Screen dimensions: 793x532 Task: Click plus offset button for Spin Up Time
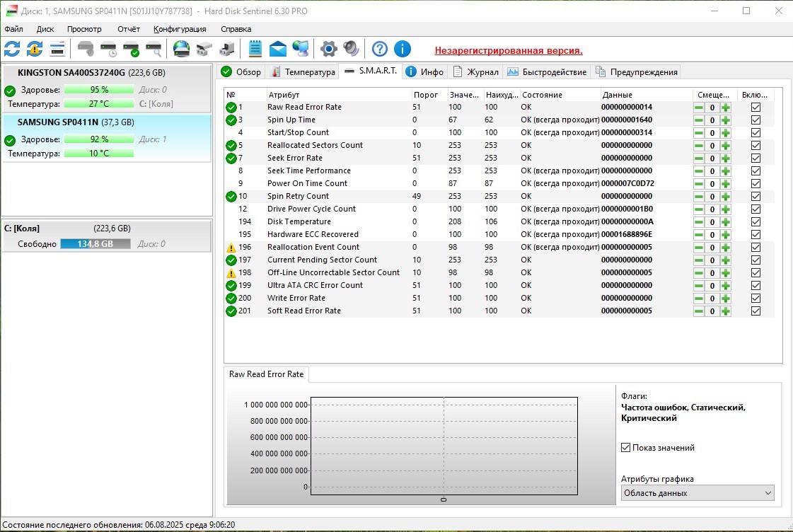pos(726,120)
